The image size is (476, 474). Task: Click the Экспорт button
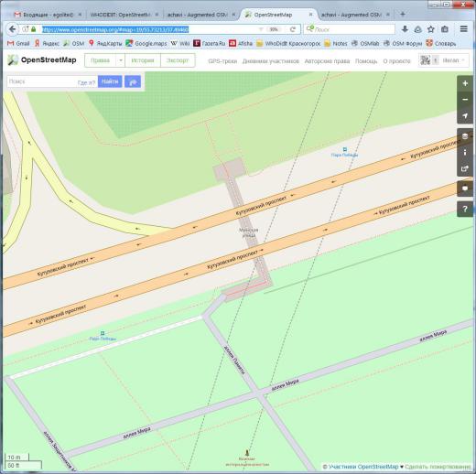click(x=178, y=60)
